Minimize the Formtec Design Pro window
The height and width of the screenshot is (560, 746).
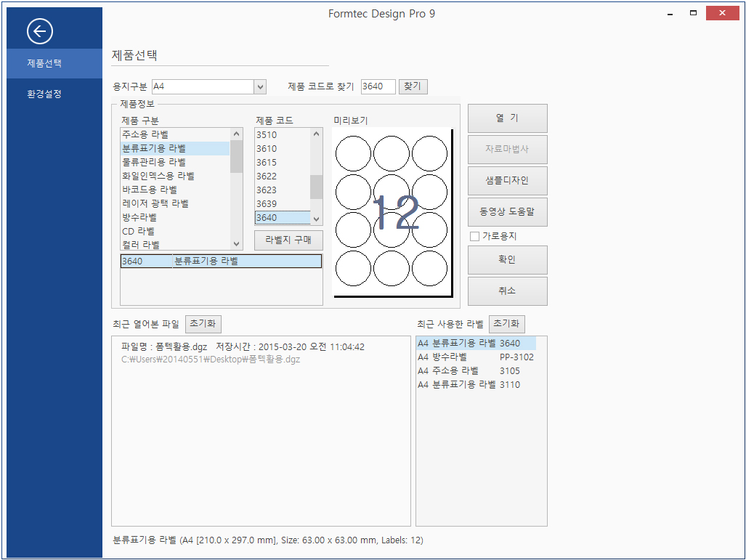670,14
